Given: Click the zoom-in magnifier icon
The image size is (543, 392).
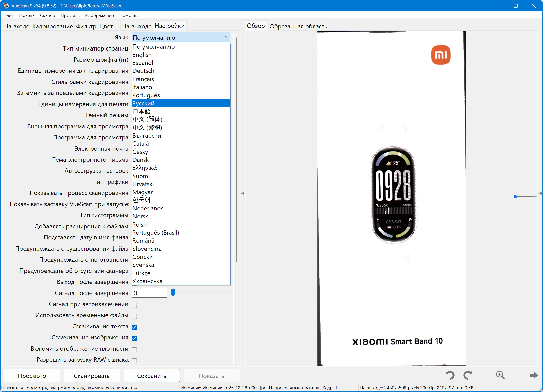Looking at the screenshot, I should [500, 375].
